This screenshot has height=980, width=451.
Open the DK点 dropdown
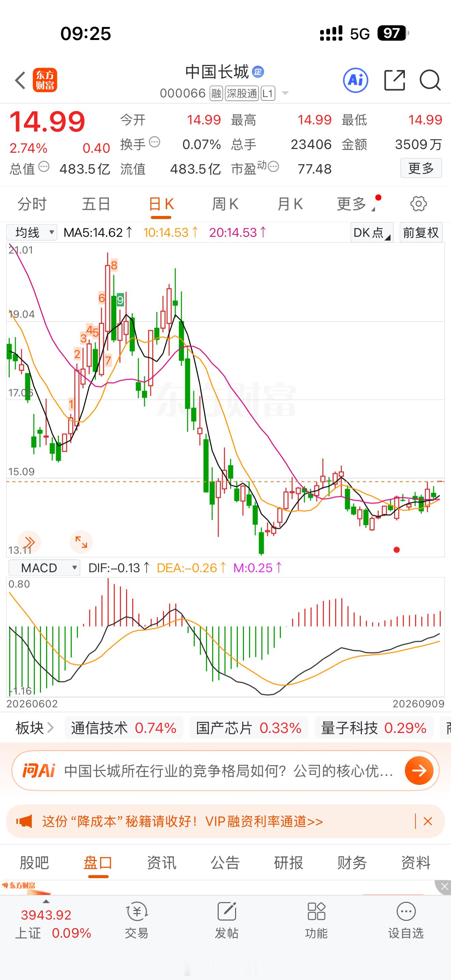pyautogui.click(x=371, y=232)
